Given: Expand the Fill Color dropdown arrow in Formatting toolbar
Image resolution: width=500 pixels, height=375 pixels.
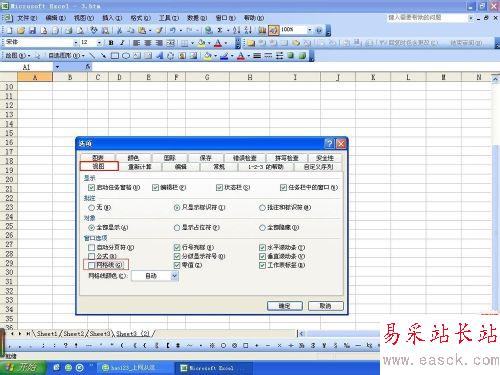Looking at the screenshot, I should 209,43.
